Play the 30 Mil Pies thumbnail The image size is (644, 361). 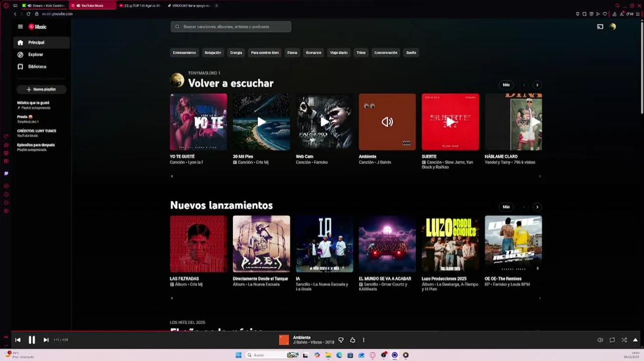coord(261,122)
